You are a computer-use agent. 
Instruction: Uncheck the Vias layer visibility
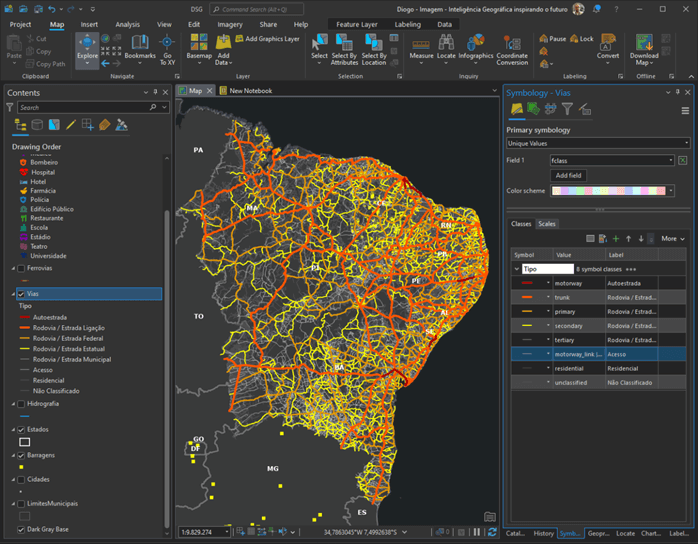pos(21,294)
